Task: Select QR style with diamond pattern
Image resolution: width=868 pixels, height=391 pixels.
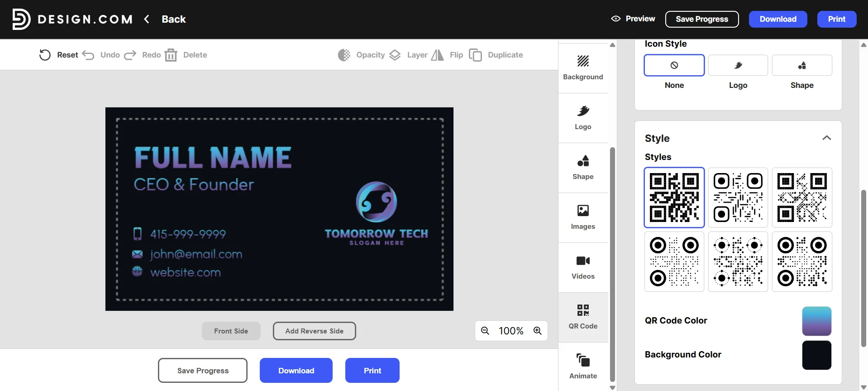Action: [802, 198]
